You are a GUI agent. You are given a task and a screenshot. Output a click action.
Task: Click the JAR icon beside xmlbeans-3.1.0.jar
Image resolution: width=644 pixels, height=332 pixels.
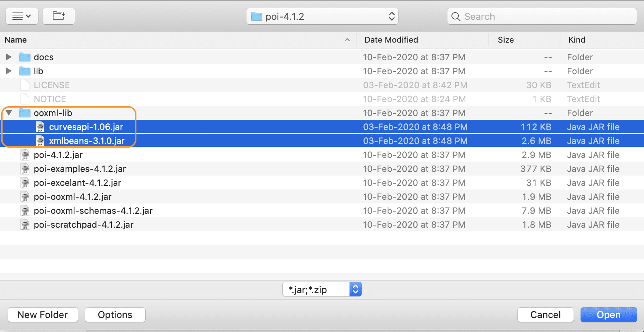[40, 141]
